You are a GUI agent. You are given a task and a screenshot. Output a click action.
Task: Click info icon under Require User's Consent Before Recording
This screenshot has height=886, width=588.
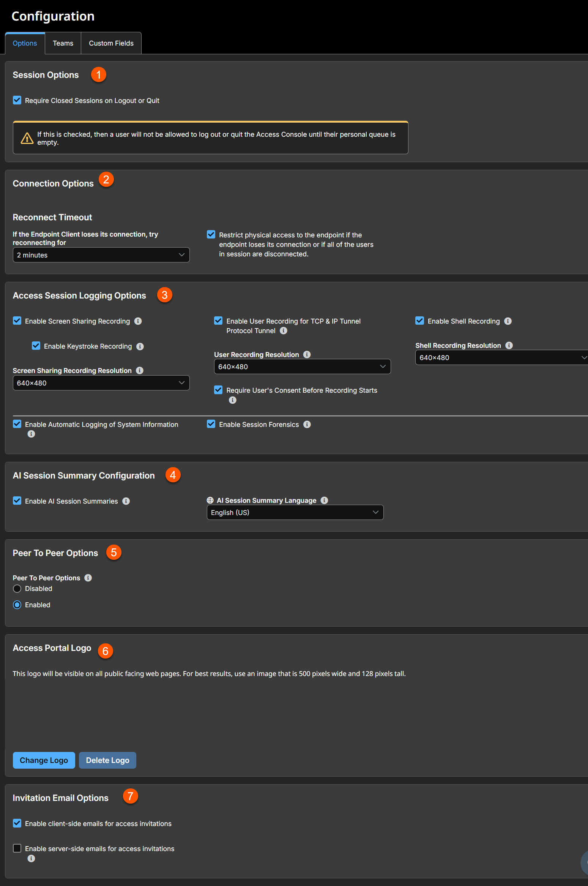point(233,400)
